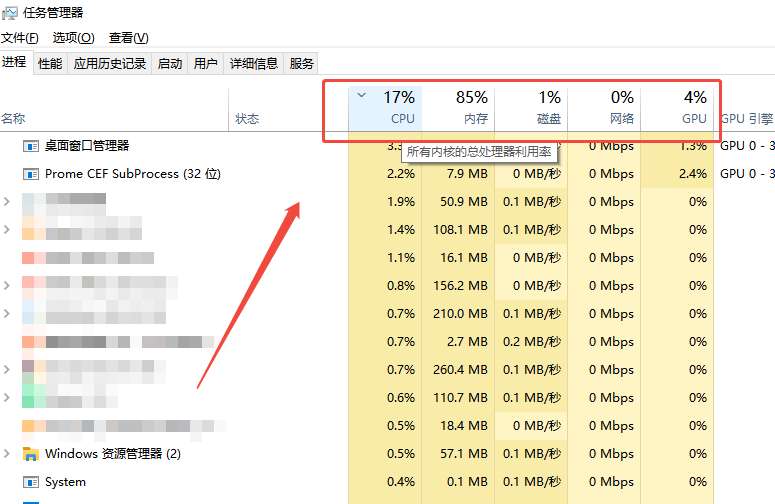
Task: Click the 桌面窗口管理器 process icon
Action: pos(30,146)
